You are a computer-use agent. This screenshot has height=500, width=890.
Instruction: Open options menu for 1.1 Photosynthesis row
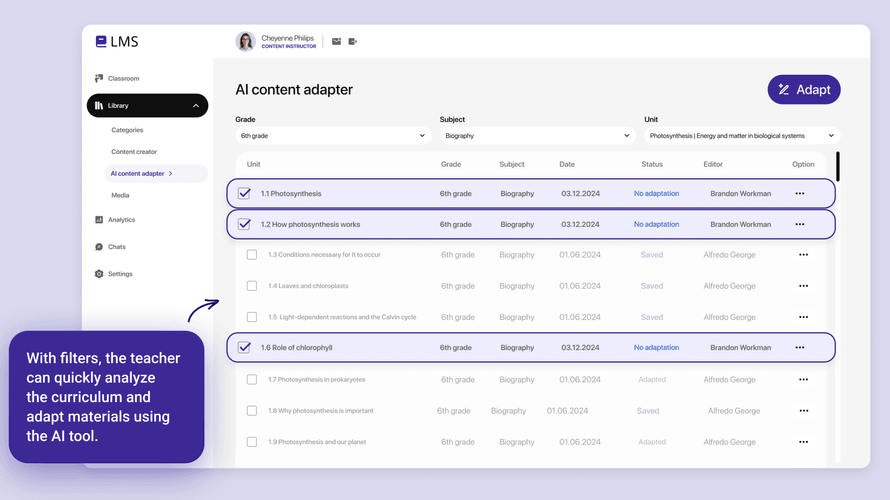tap(799, 194)
